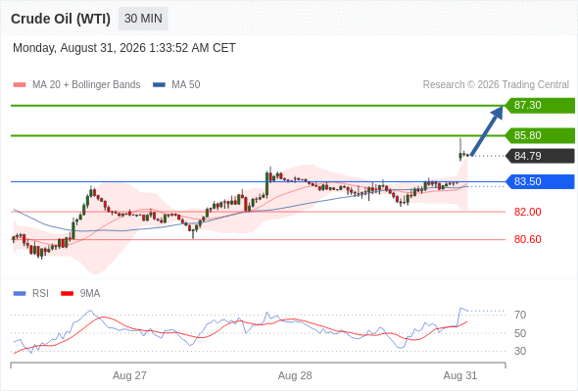The image size is (578, 392).
Task: Click the 80.60 support level label
Action: point(527,239)
